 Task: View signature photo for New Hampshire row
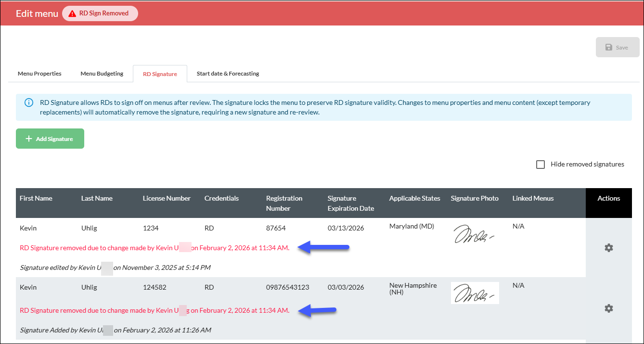coord(475,293)
